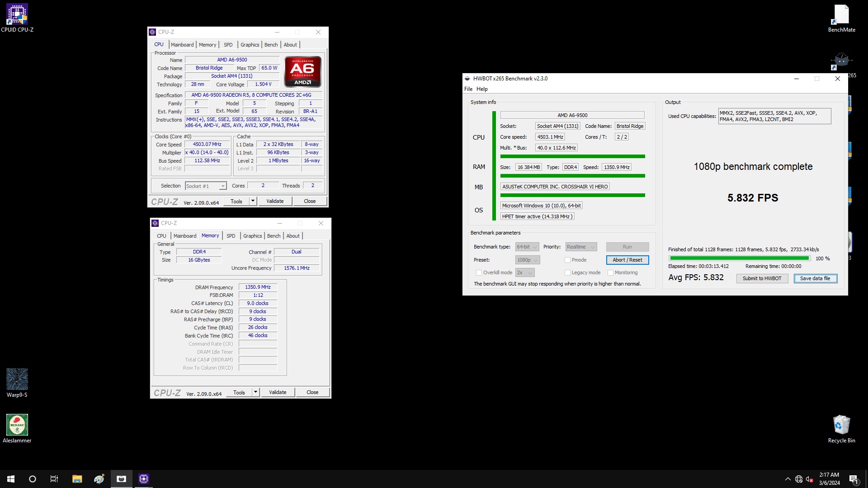Show hidden tray icons chevron
This screenshot has width=868, height=488.
point(788,479)
